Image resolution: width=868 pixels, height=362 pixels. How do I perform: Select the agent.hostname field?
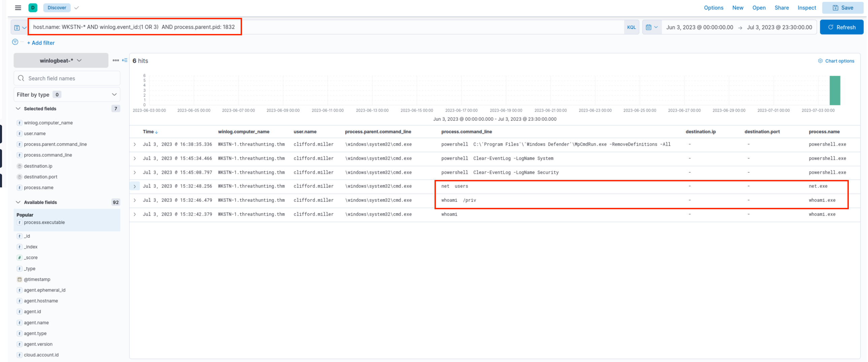(x=41, y=301)
